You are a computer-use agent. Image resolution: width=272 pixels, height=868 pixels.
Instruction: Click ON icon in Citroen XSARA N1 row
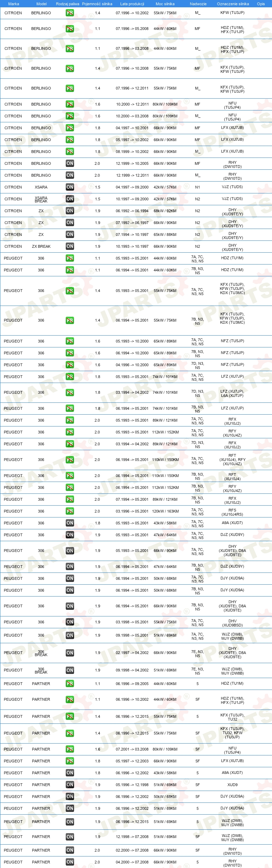[70, 187]
